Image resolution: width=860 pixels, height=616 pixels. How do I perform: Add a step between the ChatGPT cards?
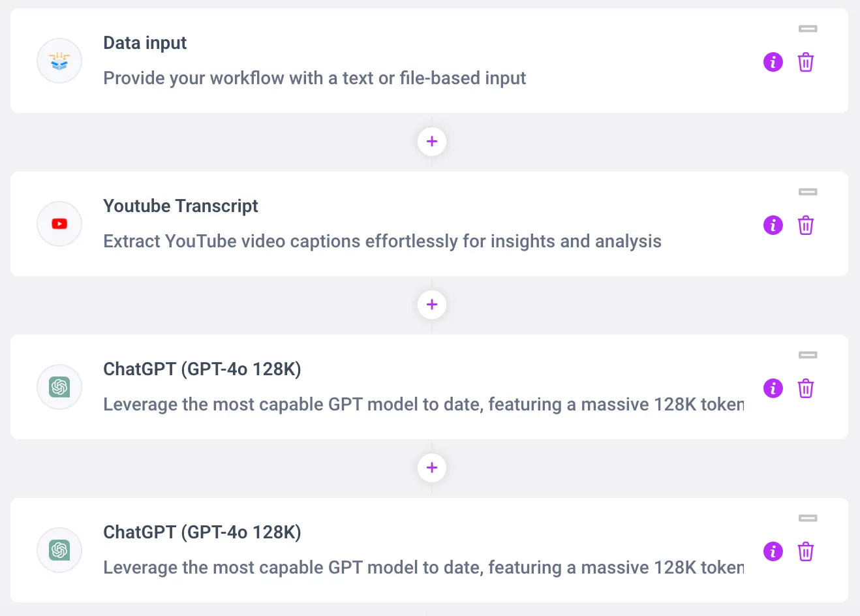coord(432,468)
